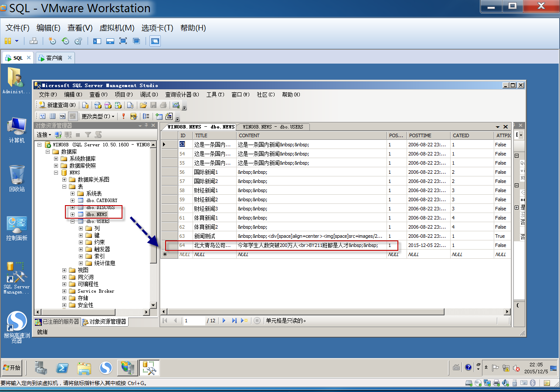Screen dimensions: 560x392
Task: Show the diagram pane icon in query designer toolbar
Action: (x=42, y=116)
